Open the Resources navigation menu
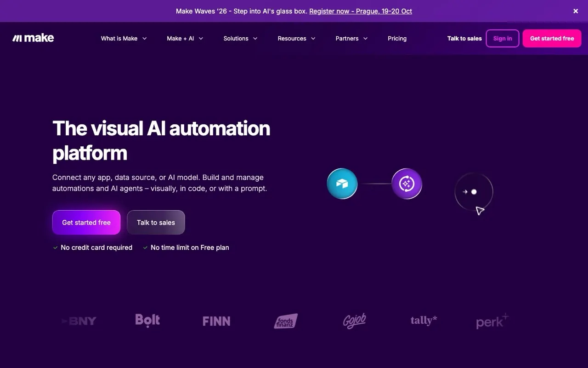 coord(296,39)
